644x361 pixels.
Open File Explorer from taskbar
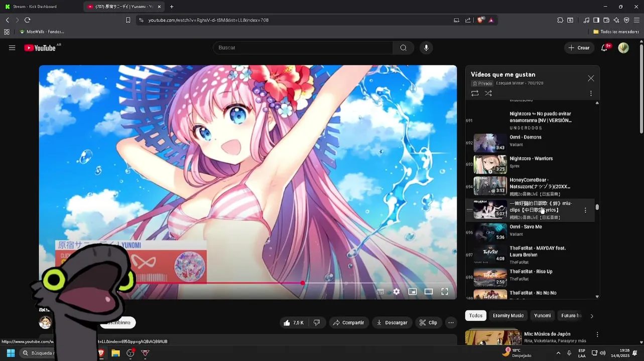coord(115,353)
